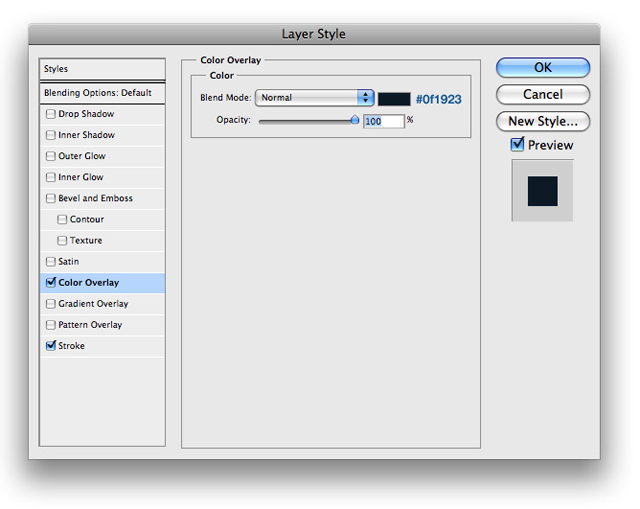
Task: Tick the Contour checkbox
Action: tap(62, 220)
